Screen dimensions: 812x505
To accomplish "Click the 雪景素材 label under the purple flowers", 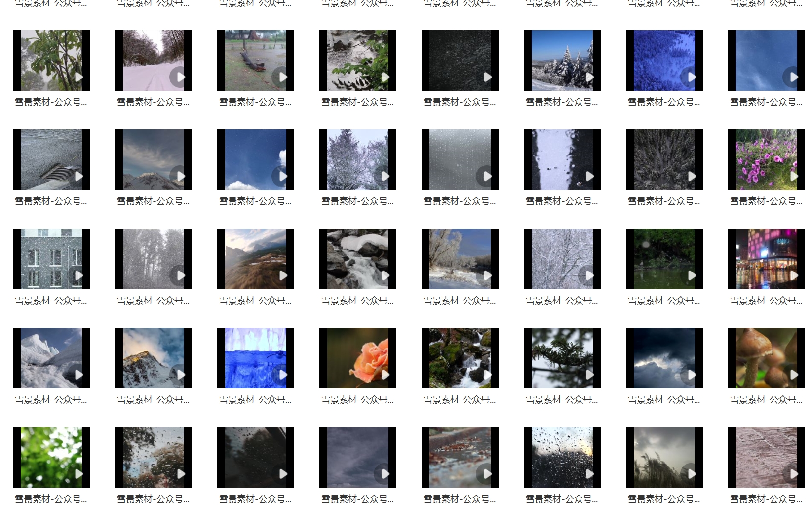I will click(x=766, y=201).
